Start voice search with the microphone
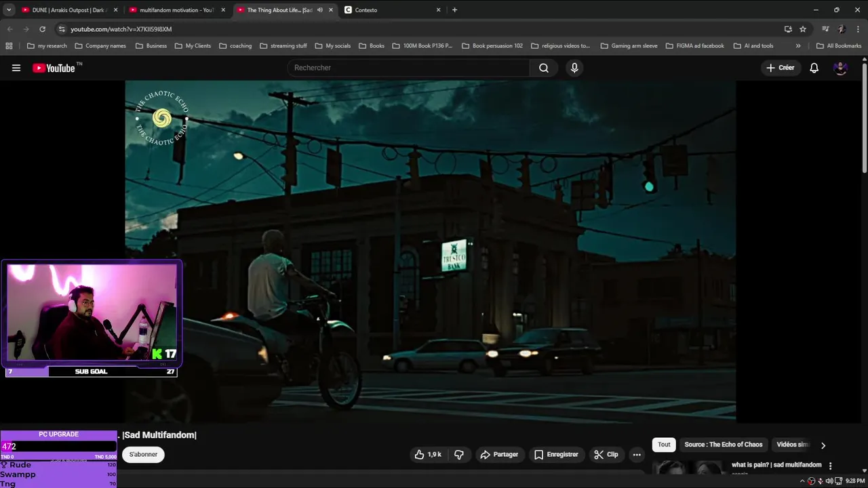Image resolution: width=868 pixels, height=488 pixels. [574, 68]
